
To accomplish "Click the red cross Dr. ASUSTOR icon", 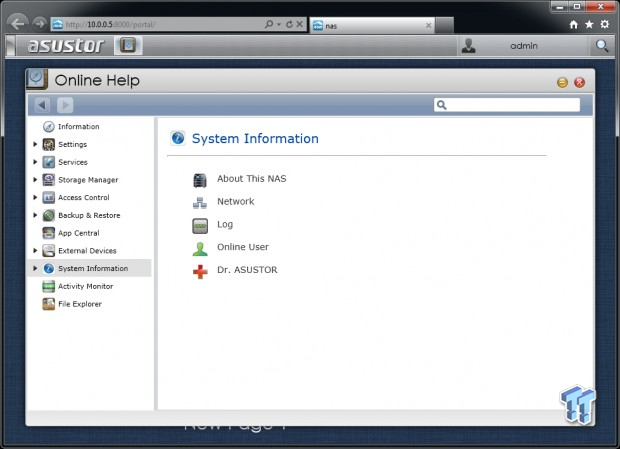I will pyautogui.click(x=200, y=272).
